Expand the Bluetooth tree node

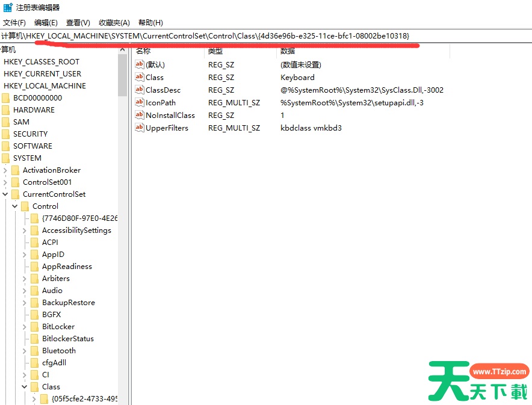tap(25, 351)
